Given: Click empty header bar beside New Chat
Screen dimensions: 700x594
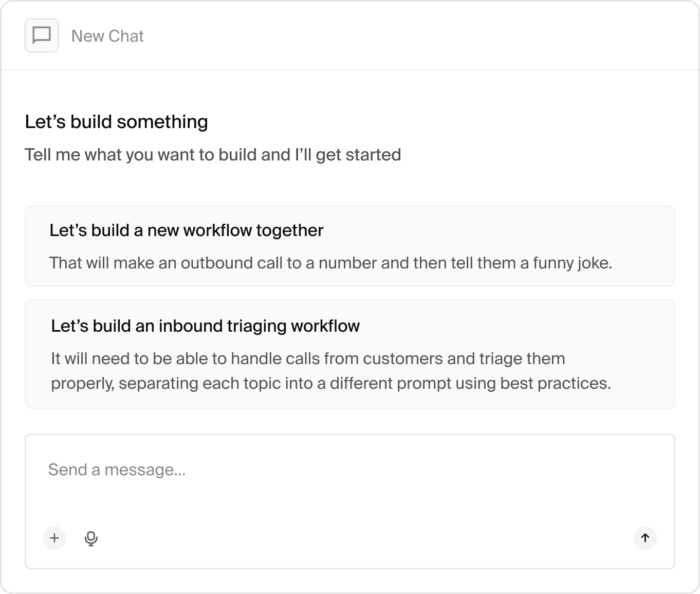Looking at the screenshot, I should pyautogui.click(x=411, y=35).
